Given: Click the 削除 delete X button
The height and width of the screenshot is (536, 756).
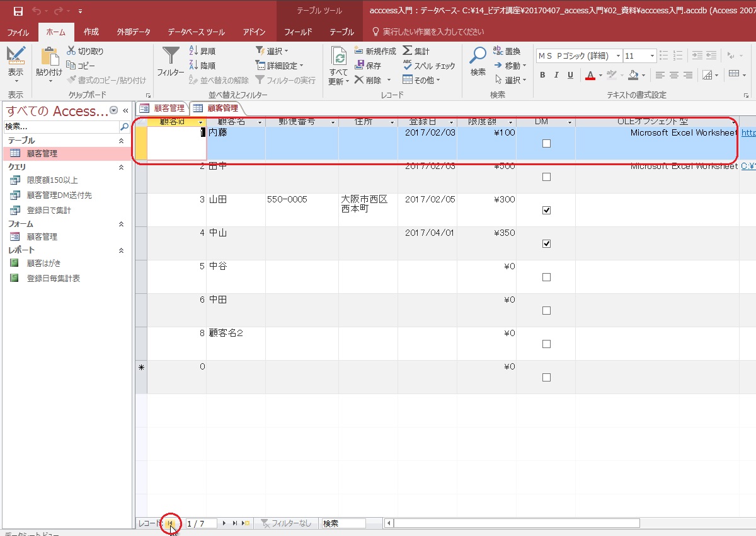Looking at the screenshot, I should click(368, 80).
